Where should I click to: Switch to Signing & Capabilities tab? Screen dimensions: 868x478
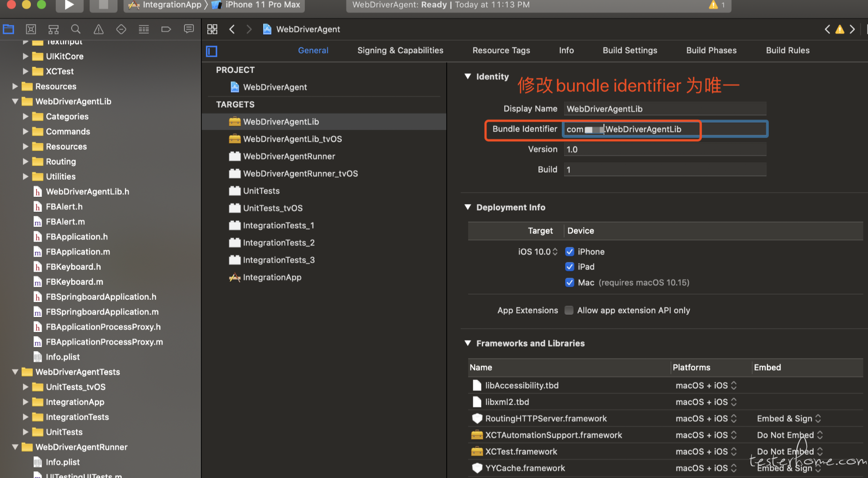(400, 51)
